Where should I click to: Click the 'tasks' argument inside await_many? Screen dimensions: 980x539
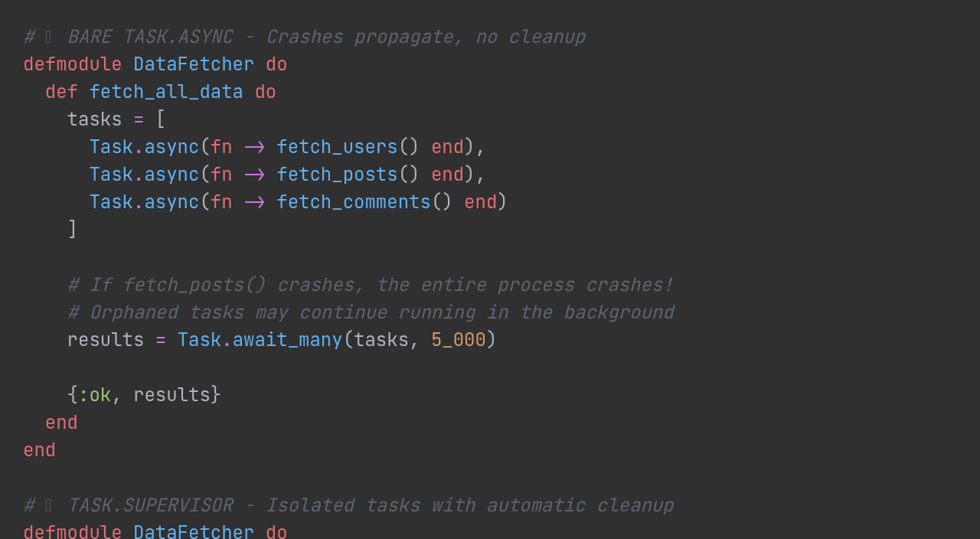pyautogui.click(x=381, y=340)
